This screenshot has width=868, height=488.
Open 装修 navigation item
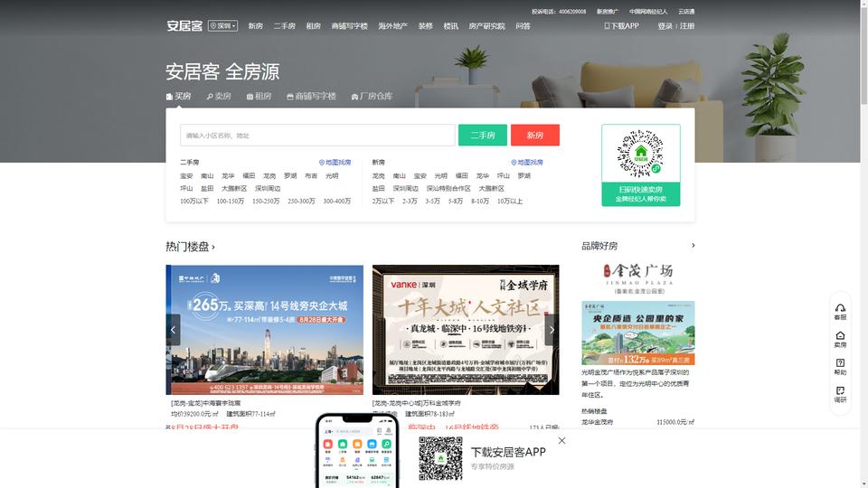pyautogui.click(x=425, y=26)
